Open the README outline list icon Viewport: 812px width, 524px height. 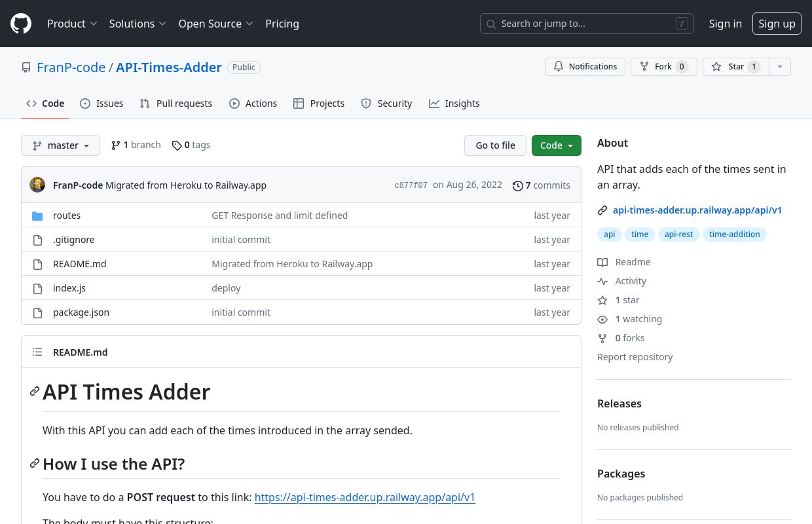click(37, 352)
